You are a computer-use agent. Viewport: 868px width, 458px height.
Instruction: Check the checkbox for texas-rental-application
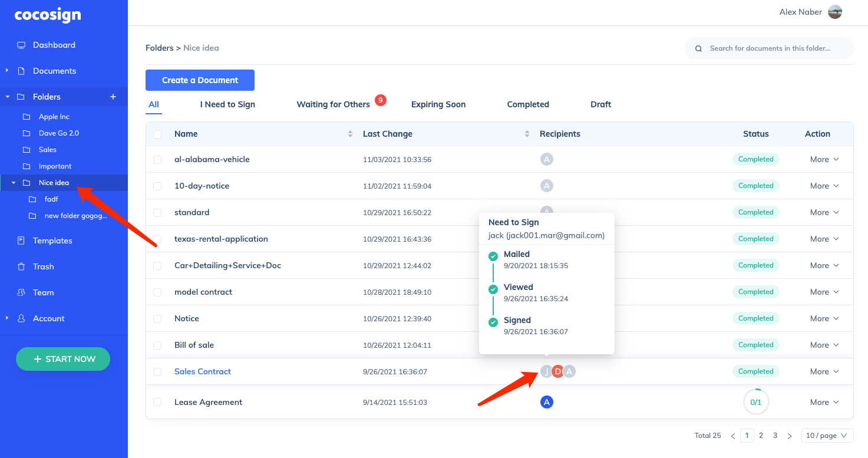(x=157, y=239)
